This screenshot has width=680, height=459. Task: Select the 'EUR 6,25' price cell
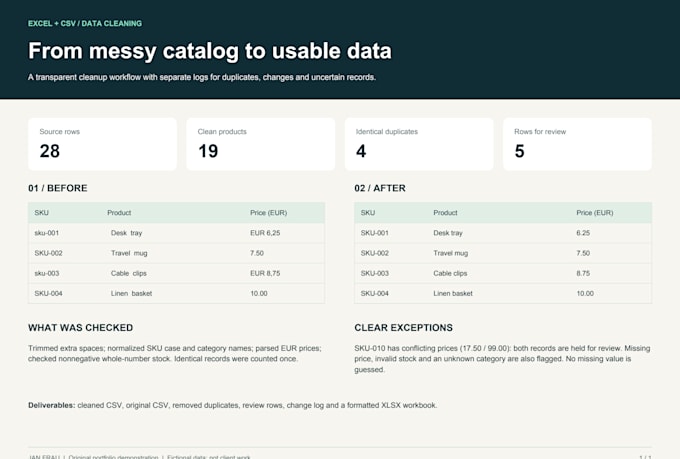(x=265, y=233)
